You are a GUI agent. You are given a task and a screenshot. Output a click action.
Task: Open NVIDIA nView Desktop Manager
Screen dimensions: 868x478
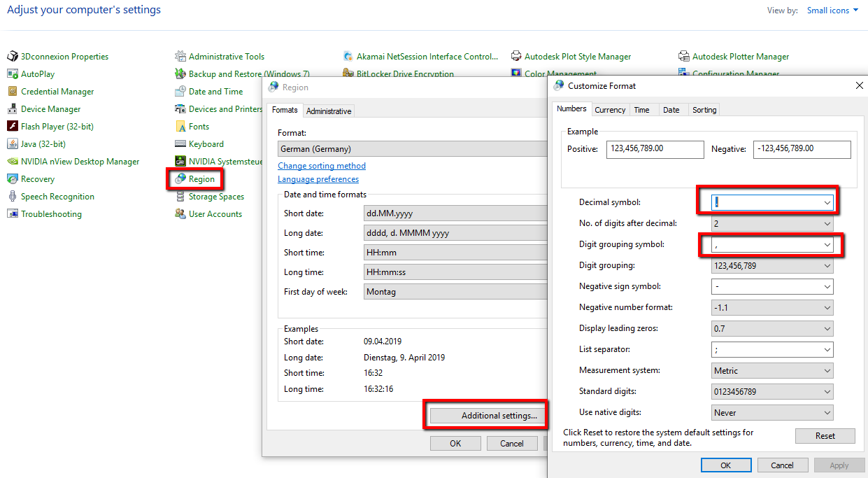[80, 161]
